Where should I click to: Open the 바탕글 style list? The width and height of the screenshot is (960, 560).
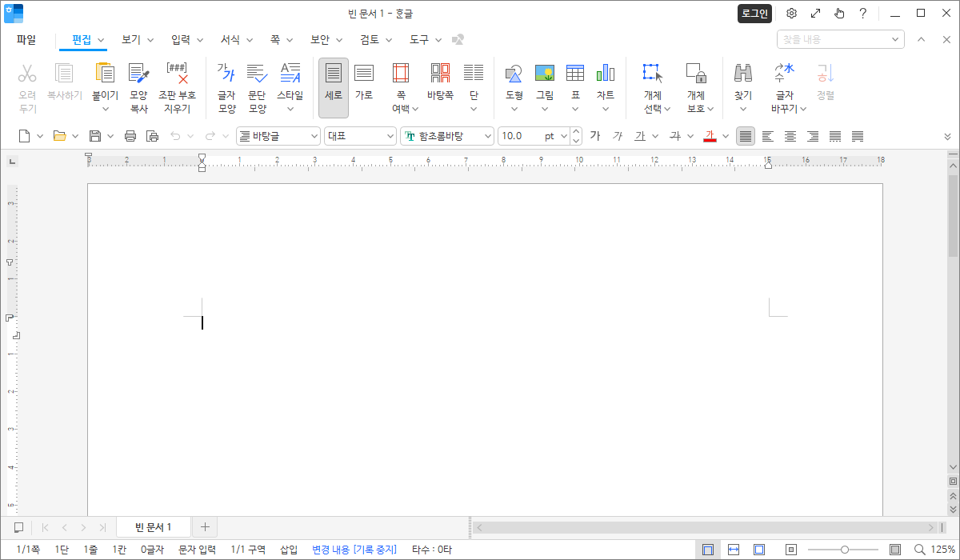(x=276, y=135)
